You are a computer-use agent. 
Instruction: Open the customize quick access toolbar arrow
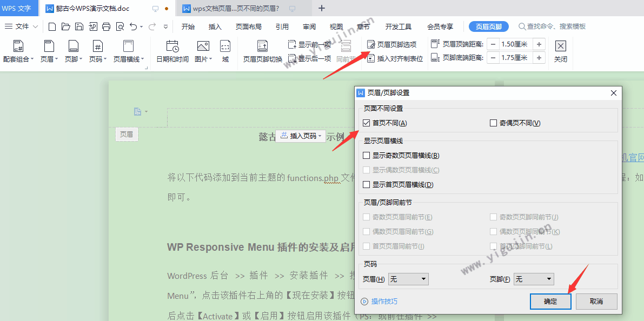[165, 26]
